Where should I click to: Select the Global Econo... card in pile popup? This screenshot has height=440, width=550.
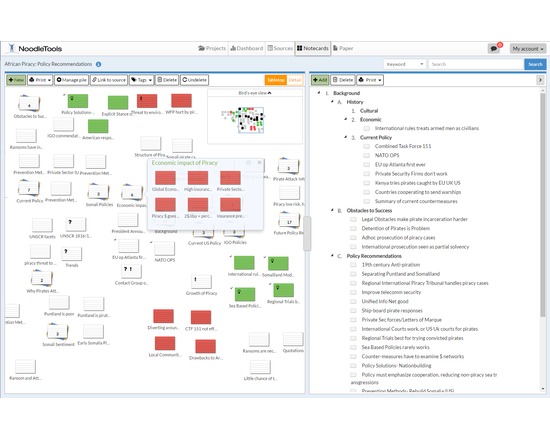click(165, 178)
